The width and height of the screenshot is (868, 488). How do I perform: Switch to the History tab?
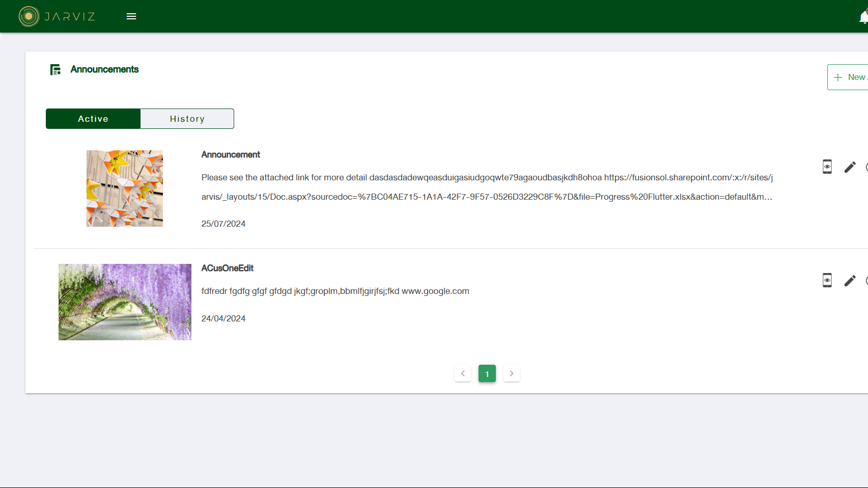187,119
